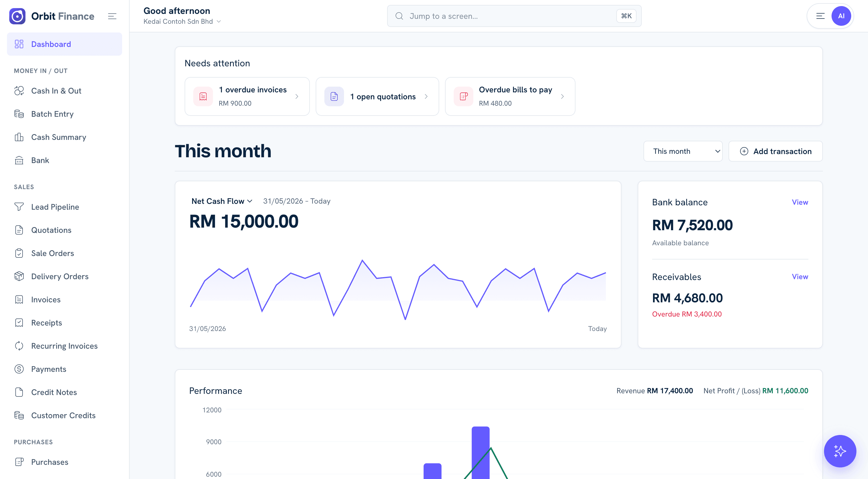Click the Sale Orders clipboard icon
The width and height of the screenshot is (868, 479).
(x=19, y=253)
